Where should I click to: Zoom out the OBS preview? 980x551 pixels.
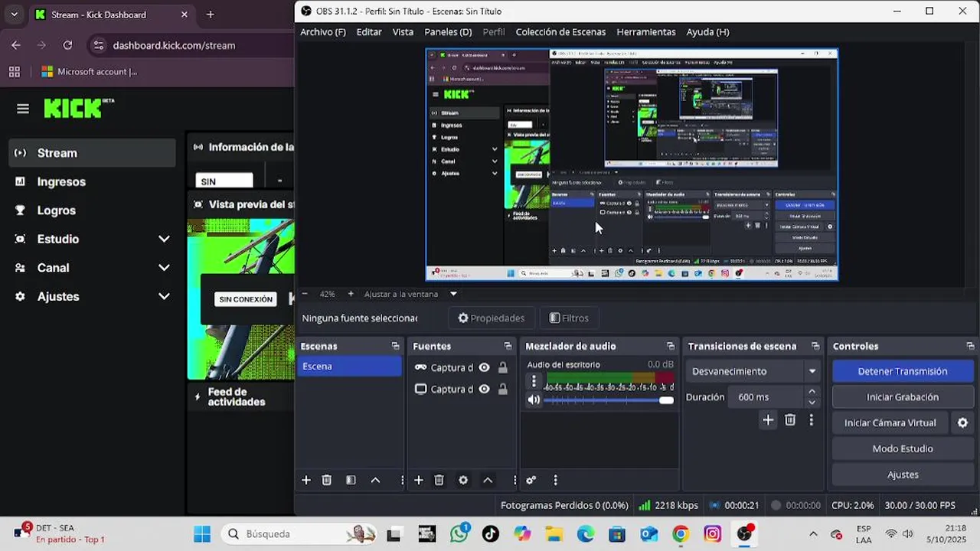coord(305,294)
